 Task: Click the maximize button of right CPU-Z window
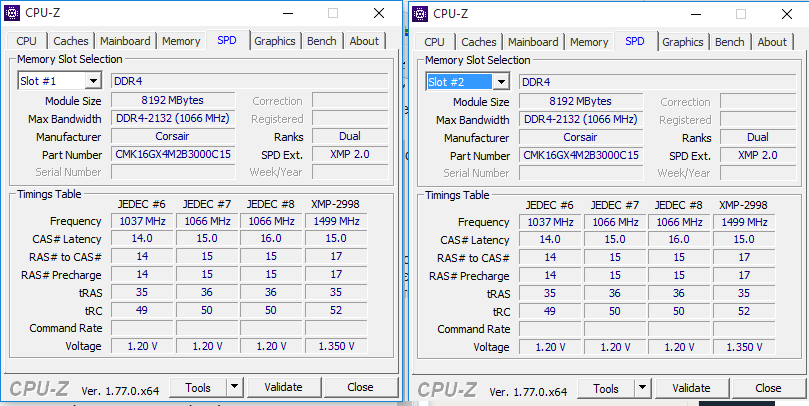pyautogui.click(x=741, y=14)
